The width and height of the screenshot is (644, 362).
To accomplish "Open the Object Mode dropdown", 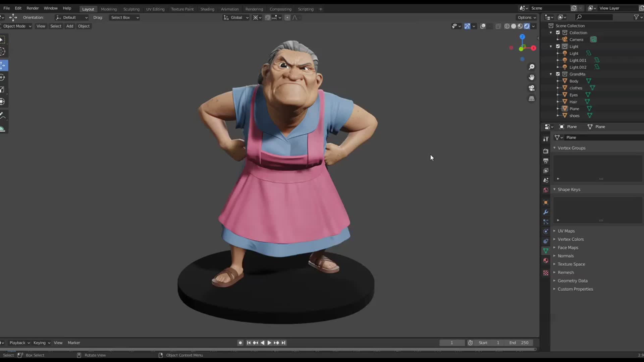I will [x=16, y=26].
